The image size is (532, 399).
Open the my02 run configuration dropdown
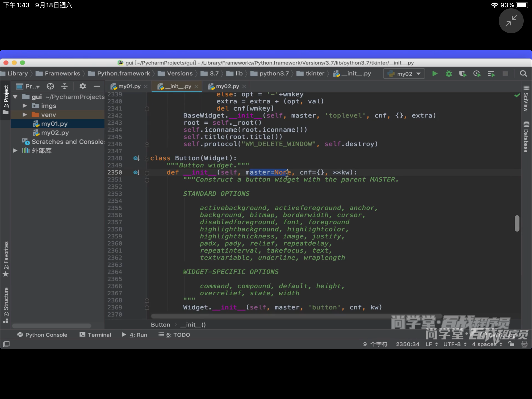click(x=404, y=74)
